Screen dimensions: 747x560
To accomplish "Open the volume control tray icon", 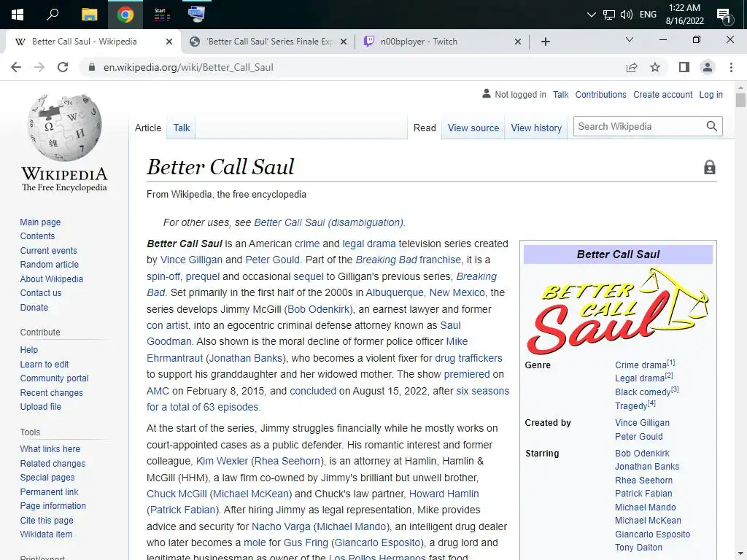I will [627, 15].
